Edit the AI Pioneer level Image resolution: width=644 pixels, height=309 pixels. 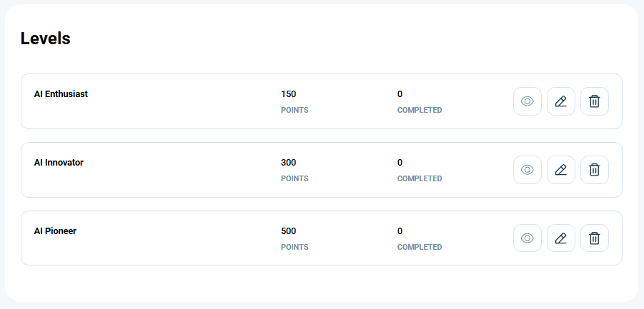tap(561, 238)
